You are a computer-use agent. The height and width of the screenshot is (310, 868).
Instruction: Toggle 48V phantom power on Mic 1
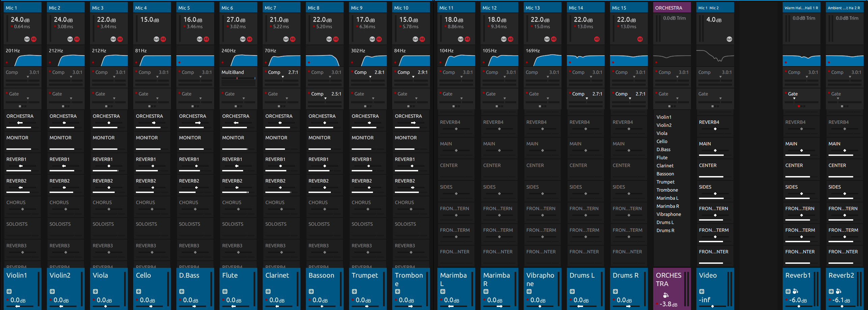[x=34, y=39]
